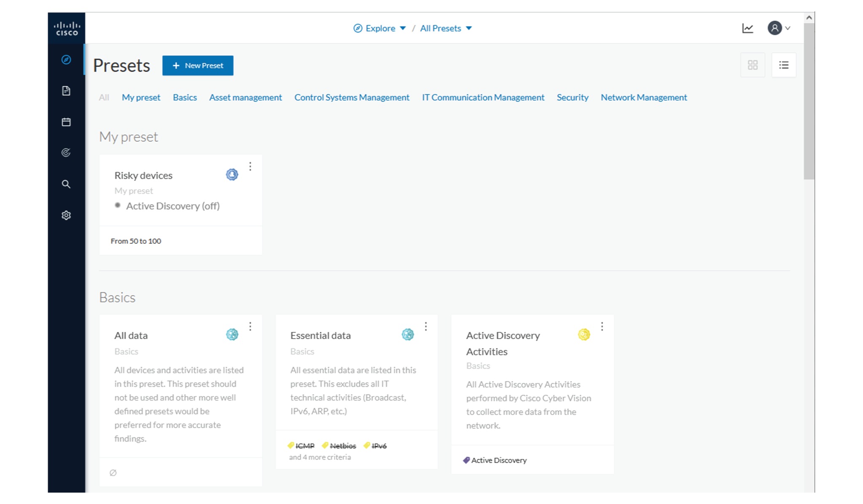The height and width of the screenshot is (504, 863).
Task: Open the Explore compass icon in sidebar
Action: point(66,60)
